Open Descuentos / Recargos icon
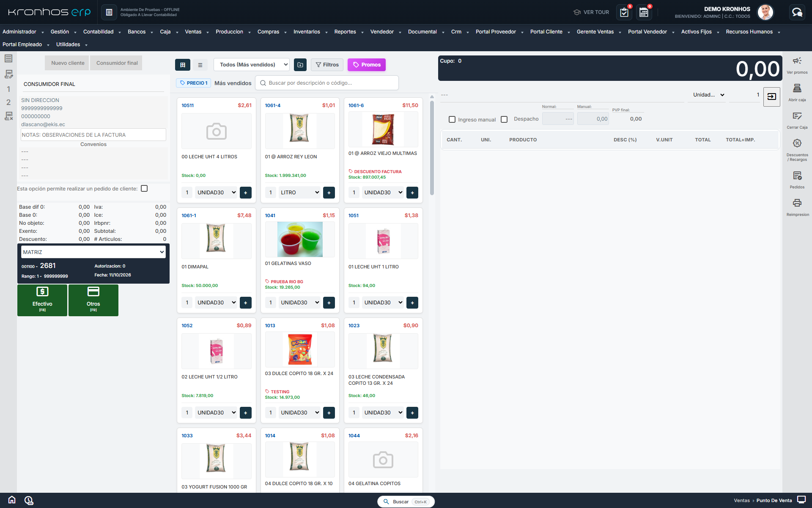Screen dimensions: 812x508 [x=797, y=144]
